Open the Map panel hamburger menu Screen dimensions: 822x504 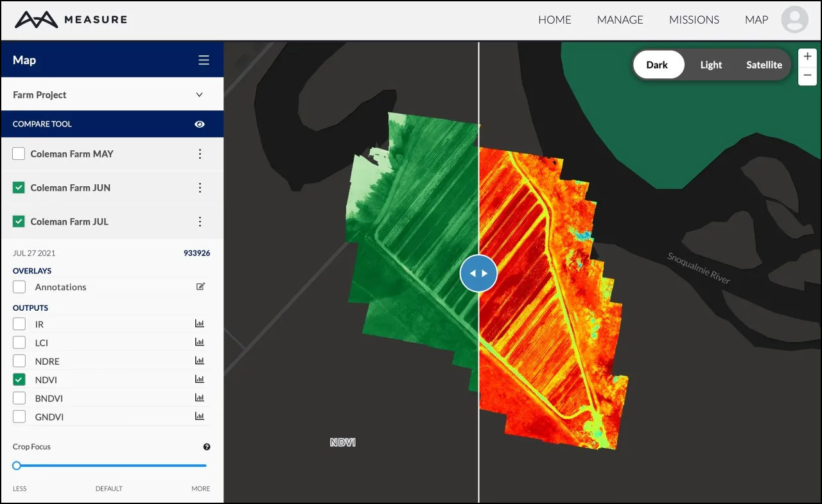pos(204,60)
